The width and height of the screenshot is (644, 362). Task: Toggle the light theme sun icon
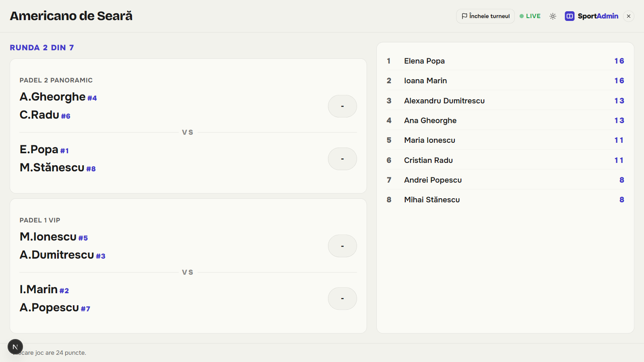(553, 16)
